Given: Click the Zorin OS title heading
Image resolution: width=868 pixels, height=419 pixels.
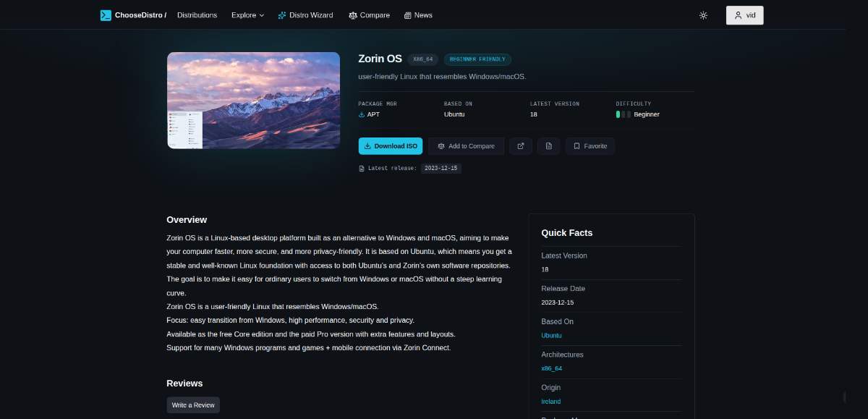Looking at the screenshot, I should point(380,59).
